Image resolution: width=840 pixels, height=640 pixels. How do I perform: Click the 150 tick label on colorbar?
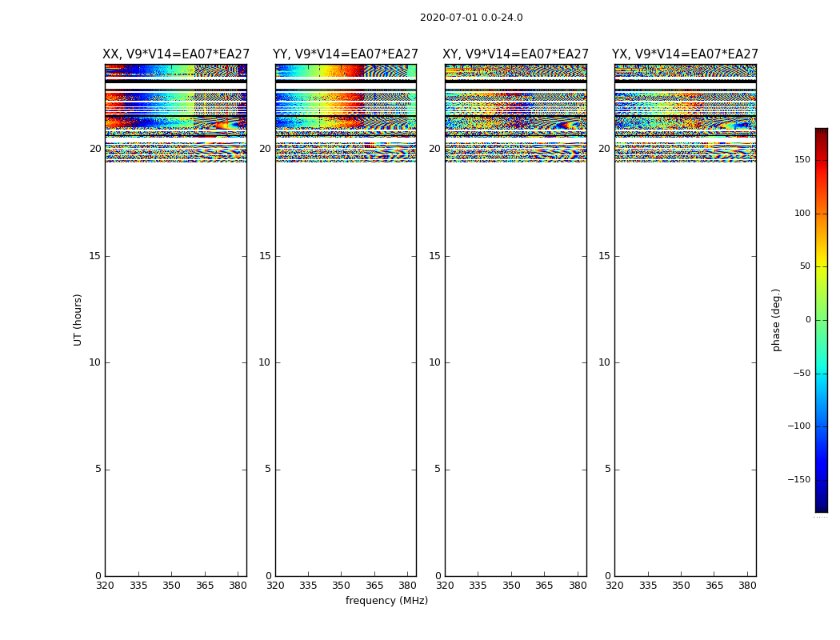coord(802,160)
